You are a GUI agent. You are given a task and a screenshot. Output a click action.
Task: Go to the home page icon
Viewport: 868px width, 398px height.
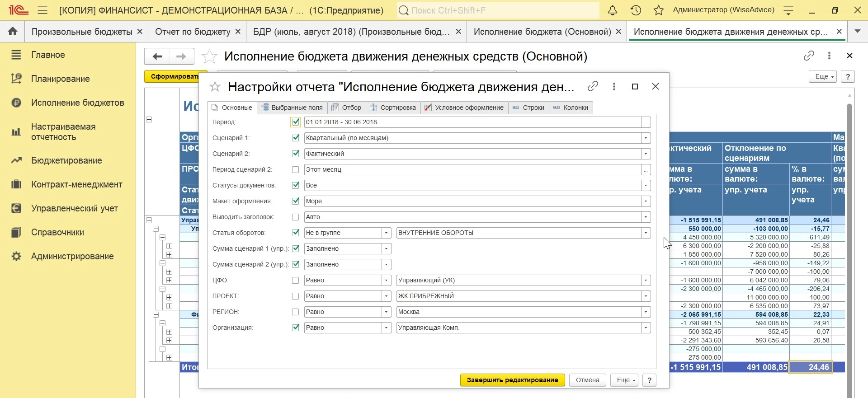coord(13,32)
